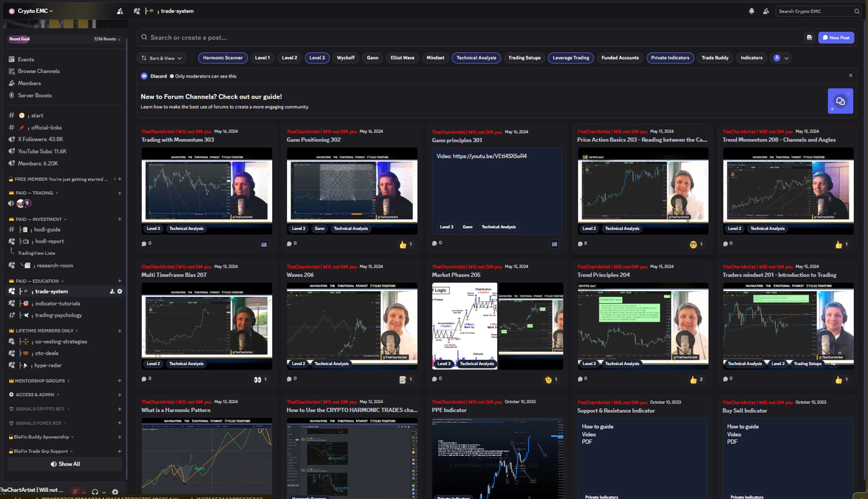Screen dimensions: 868x499
Task: Click the nerd-face reaction on Price Action Basics 203
Action: tap(696, 244)
